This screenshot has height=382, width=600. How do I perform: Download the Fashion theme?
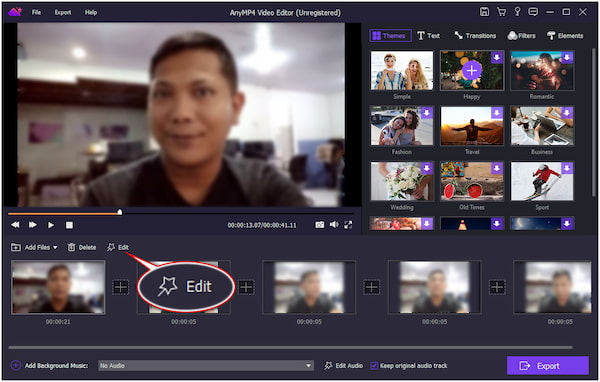427,113
